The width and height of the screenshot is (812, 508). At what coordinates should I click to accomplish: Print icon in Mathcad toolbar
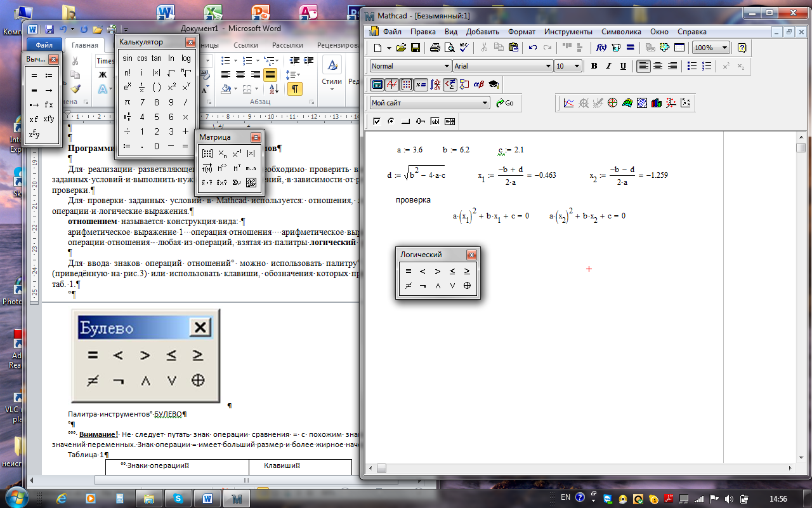pos(435,48)
